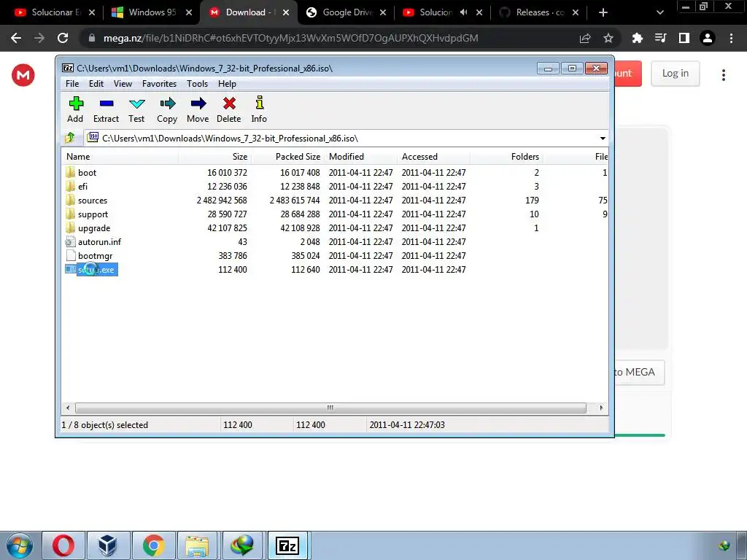Select the setup.exe file icon
Viewport: 747px width, 560px height.
coord(71,269)
